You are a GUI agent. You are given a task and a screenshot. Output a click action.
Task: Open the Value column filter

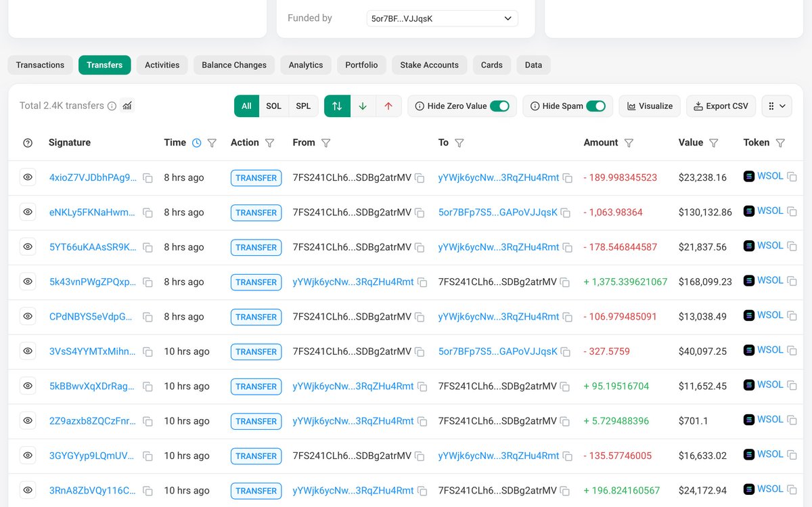[713, 143]
